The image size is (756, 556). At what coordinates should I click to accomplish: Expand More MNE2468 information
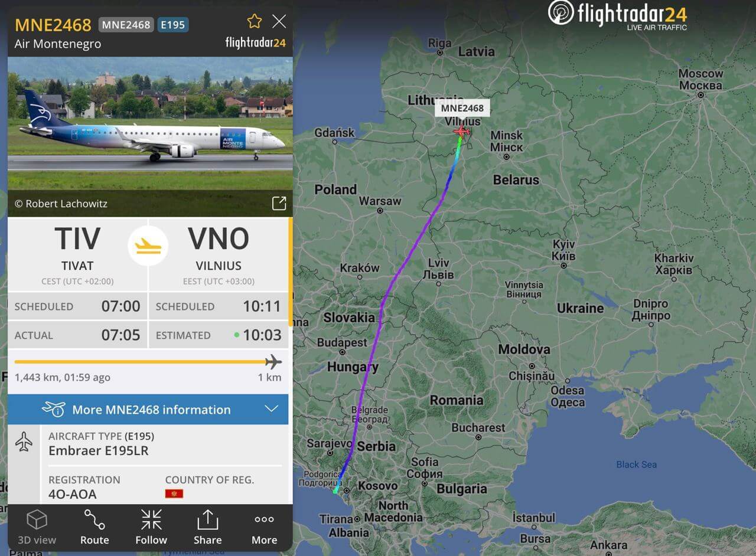click(x=148, y=409)
